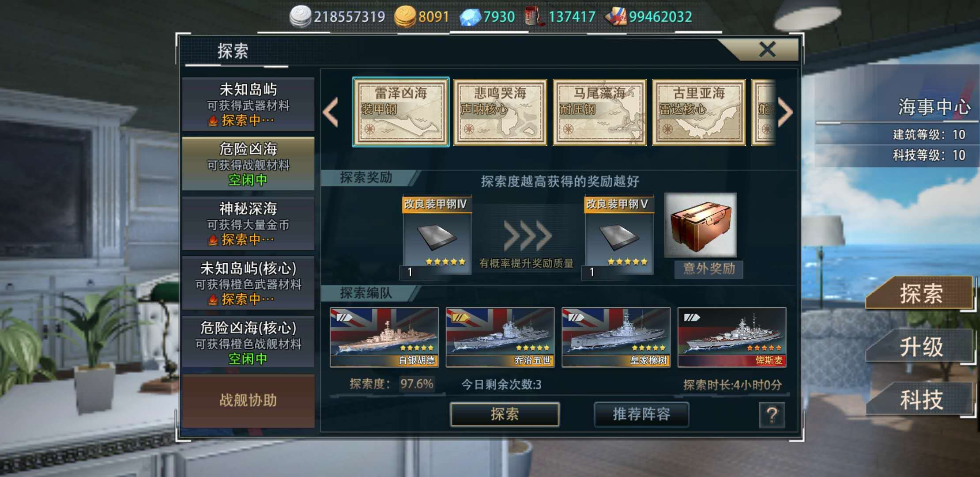Viewport: 980px width, 477px height.
Task: Click the red paint bucket resource icon
Action: pyautogui.click(x=534, y=17)
